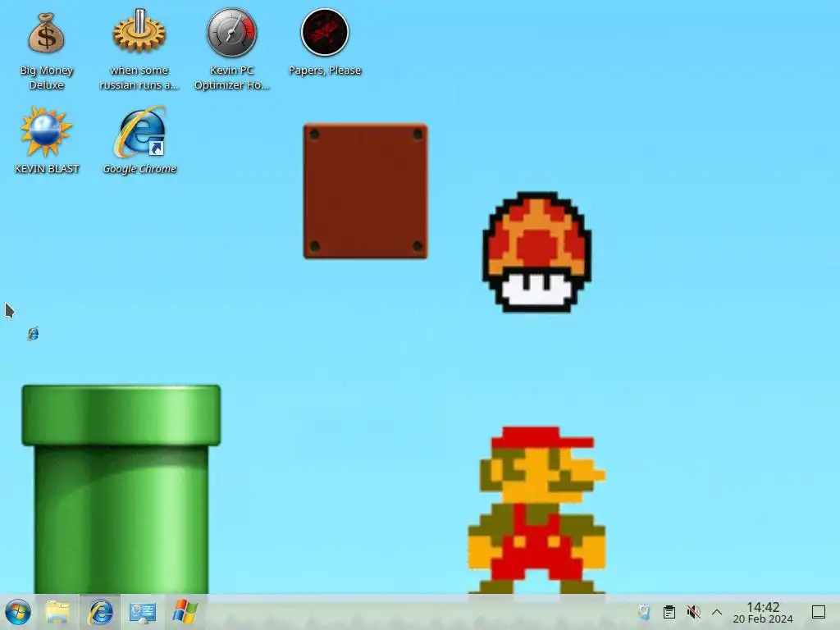Click the 'Google Chrome' label text
Viewport: 840px width, 630px height.
click(139, 169)
